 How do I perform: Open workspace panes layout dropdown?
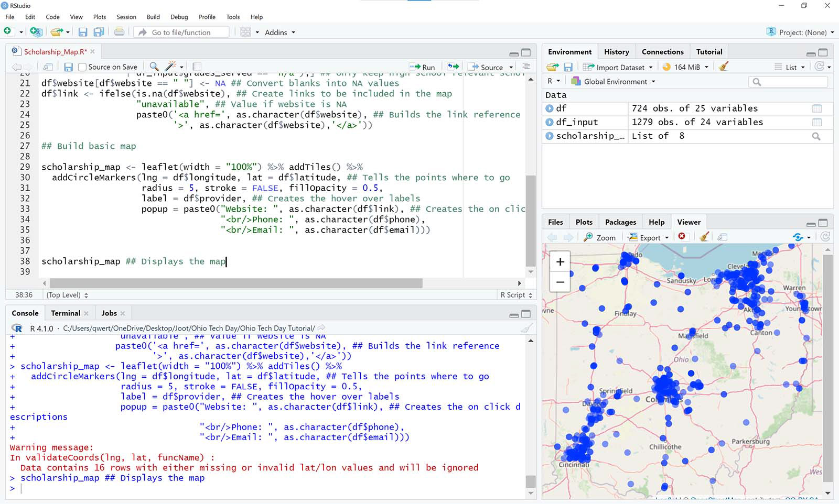click(250, 32)
